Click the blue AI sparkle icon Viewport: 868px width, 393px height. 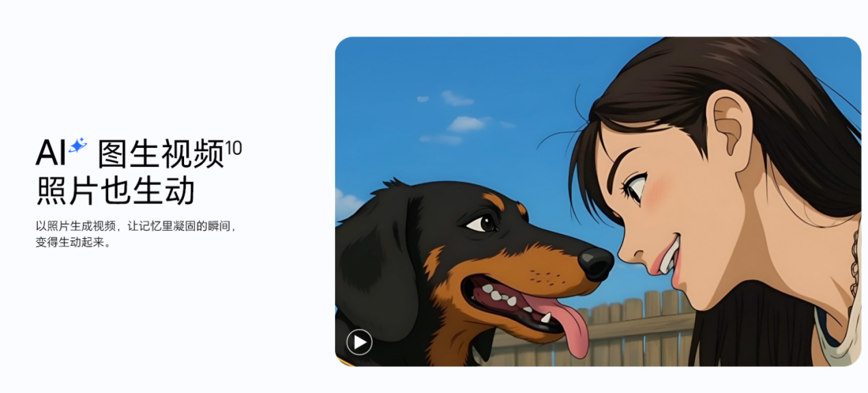77,146
